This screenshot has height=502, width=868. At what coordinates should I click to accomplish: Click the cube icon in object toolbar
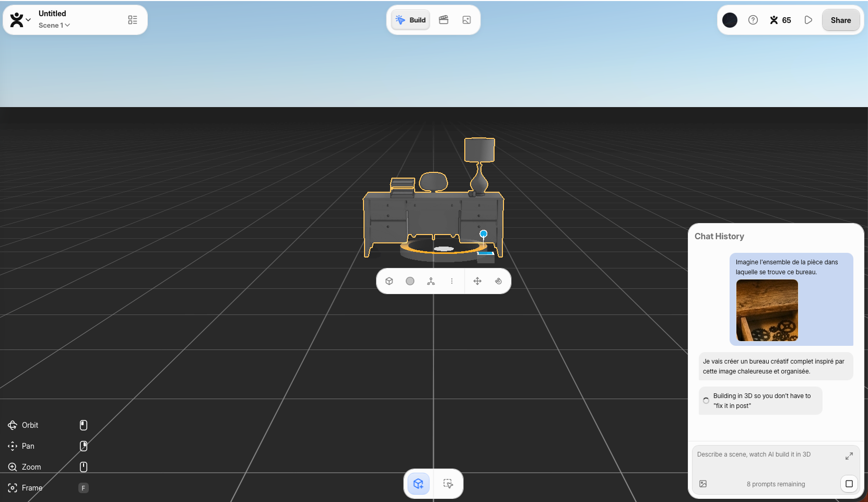389,281
